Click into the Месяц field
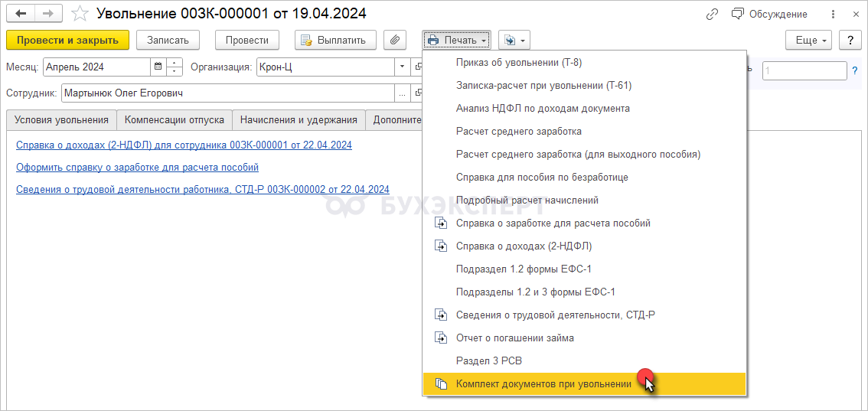The width and height of the screenshot is (868, 411). coord(96,67)
